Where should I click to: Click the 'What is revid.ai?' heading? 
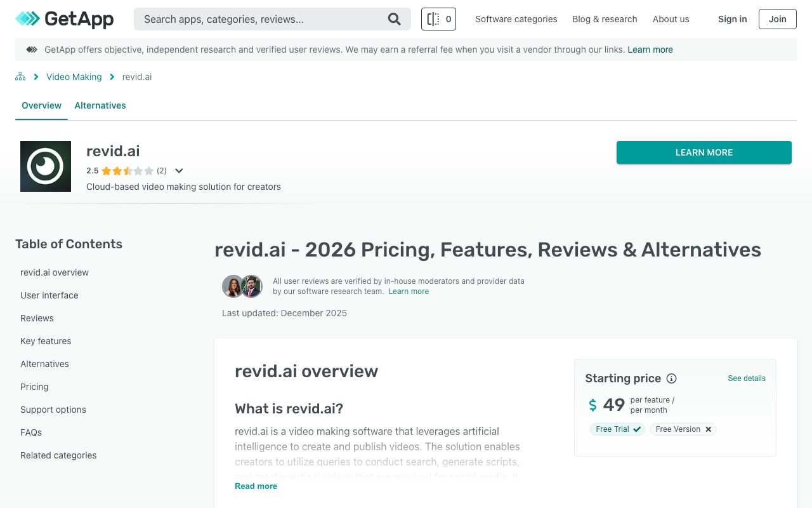tap(289, 408)
